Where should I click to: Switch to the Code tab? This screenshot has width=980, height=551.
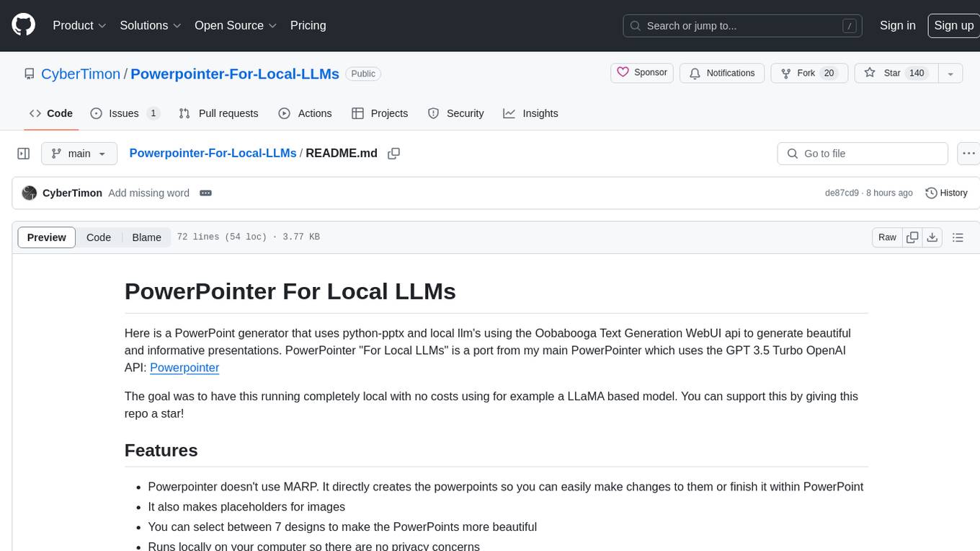point(50,113)
